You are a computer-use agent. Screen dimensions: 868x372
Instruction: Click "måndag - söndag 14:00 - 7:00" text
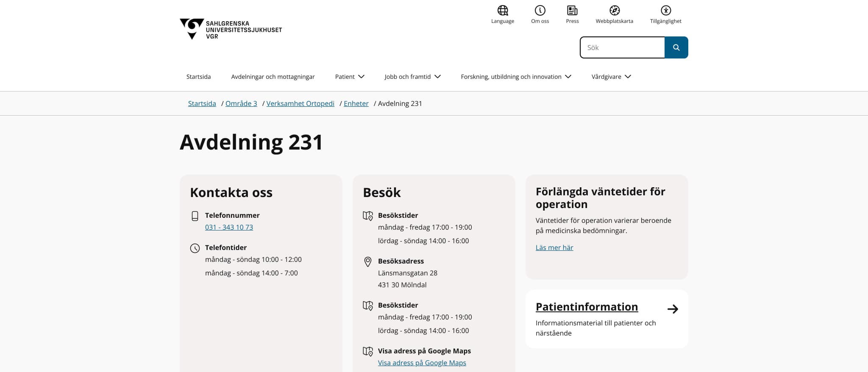pyautogui.click(x=251, y=273)
